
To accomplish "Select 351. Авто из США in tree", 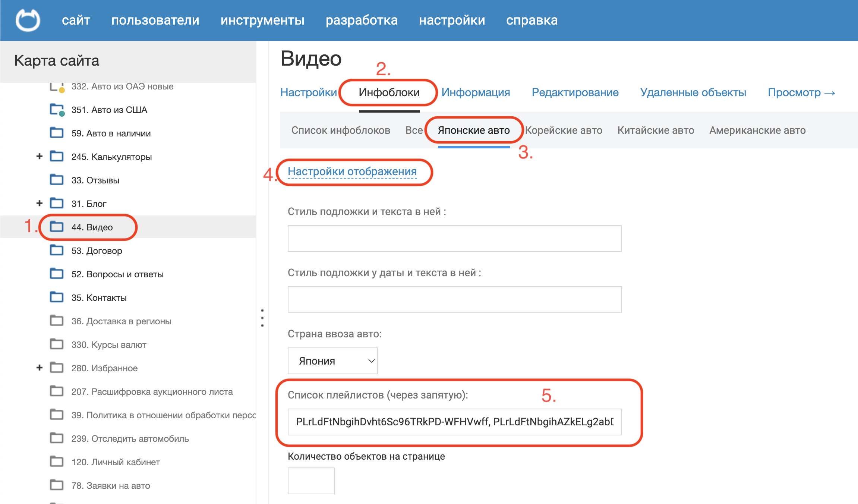I will click(x=109, y=110).
